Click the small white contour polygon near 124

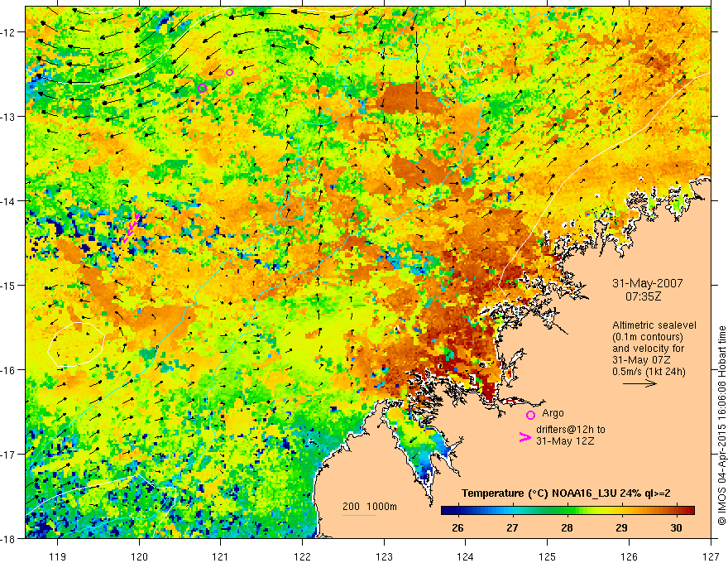472,59
